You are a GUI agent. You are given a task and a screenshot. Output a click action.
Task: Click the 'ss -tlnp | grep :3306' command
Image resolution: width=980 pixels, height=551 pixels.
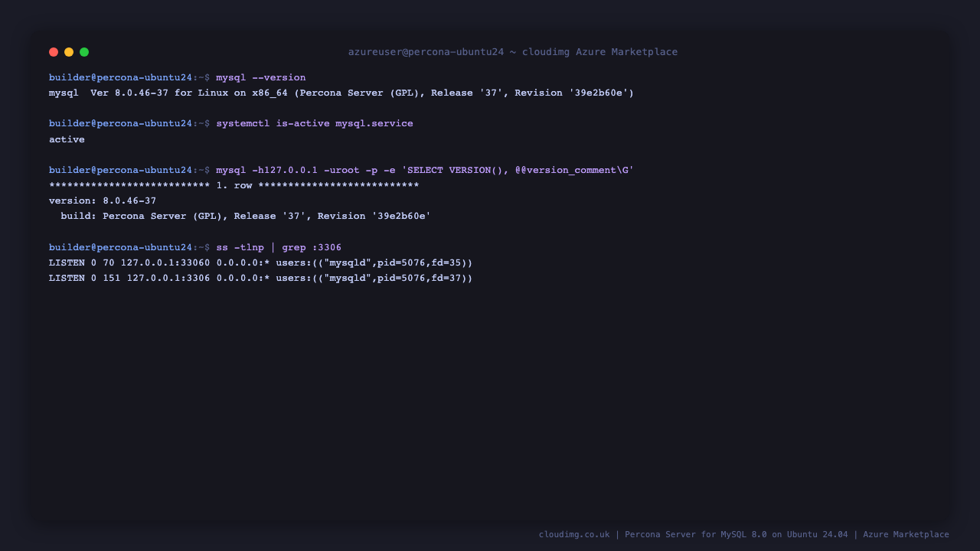(279, 247)
